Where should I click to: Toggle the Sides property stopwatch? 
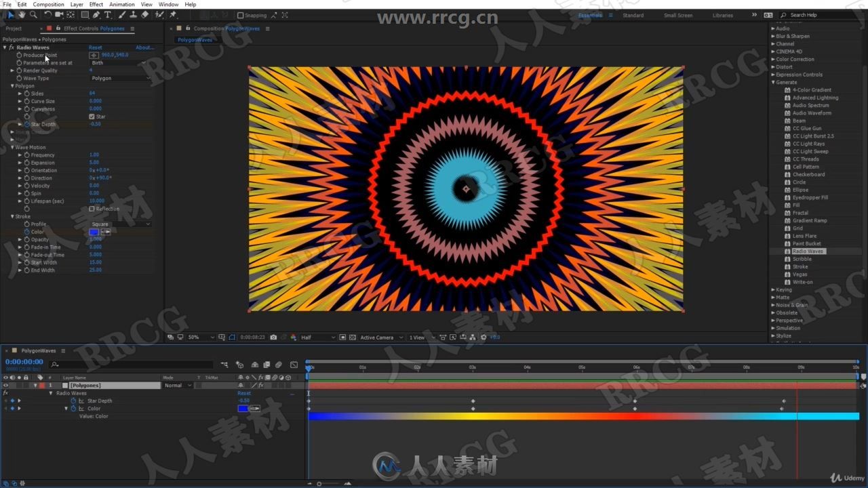coord(27,94)
